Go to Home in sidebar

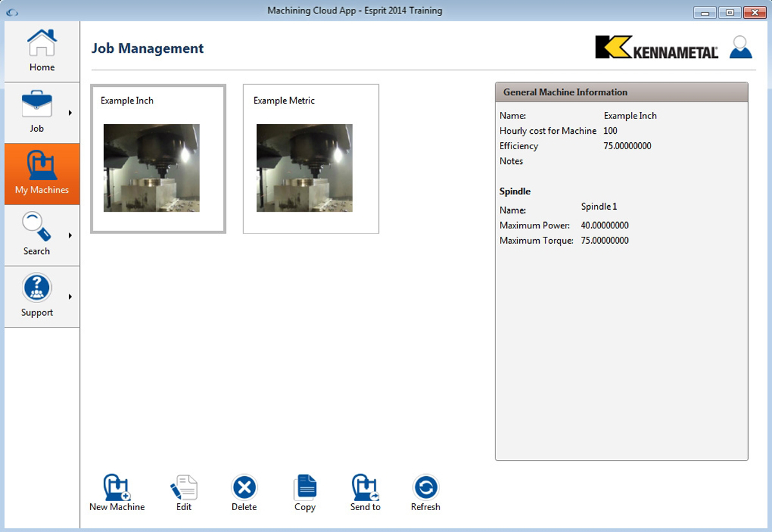click(x=42, y=51)
